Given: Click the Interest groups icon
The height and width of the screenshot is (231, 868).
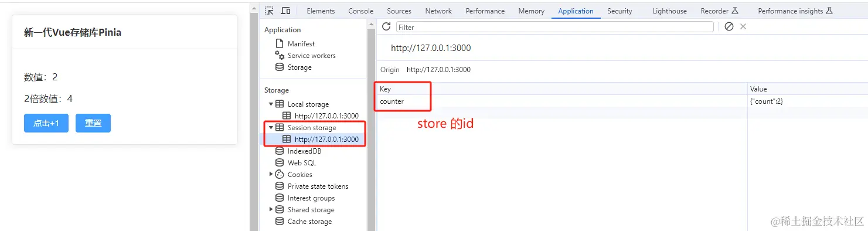Looking at the screenshot, I should 280,198.
